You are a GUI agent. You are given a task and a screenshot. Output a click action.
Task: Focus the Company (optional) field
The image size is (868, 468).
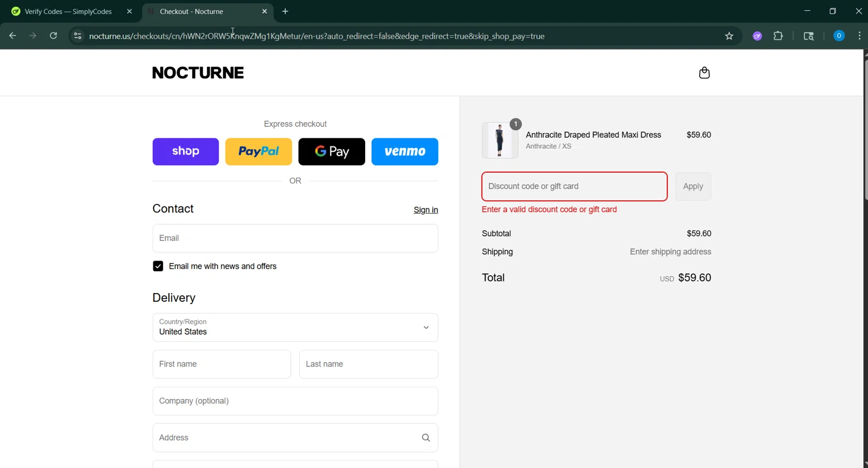pyautogui.click(x=295, y=401)
